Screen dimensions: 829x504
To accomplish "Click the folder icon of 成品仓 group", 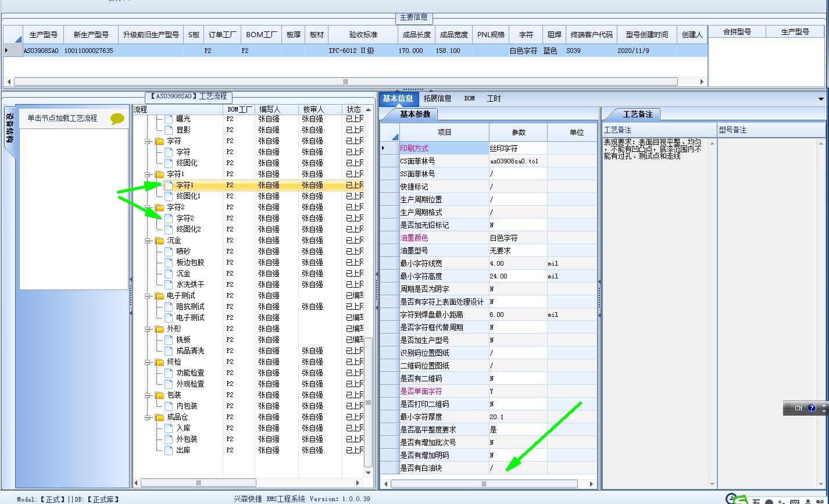I will (159, 417).
